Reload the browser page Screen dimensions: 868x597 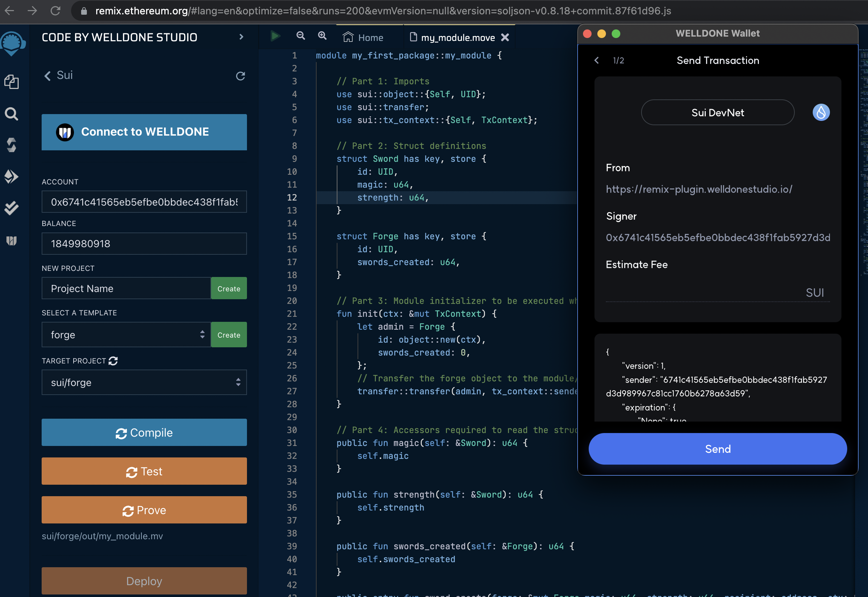55,10
